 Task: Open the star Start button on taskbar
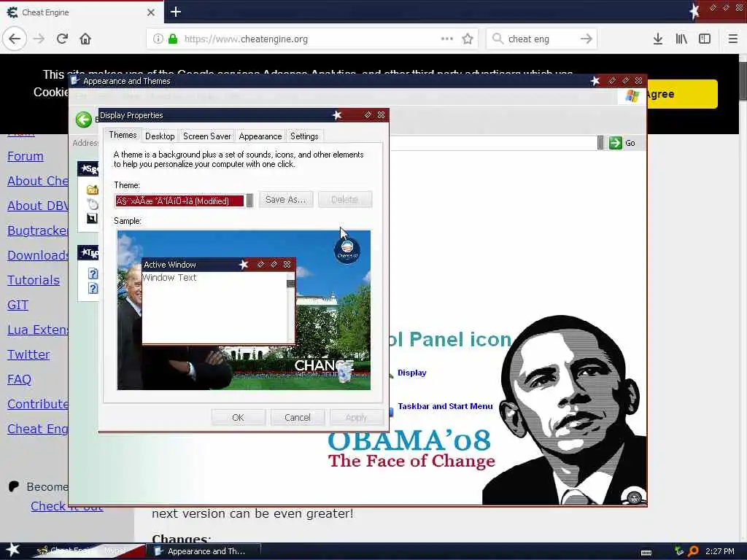(x=13, y=550)
